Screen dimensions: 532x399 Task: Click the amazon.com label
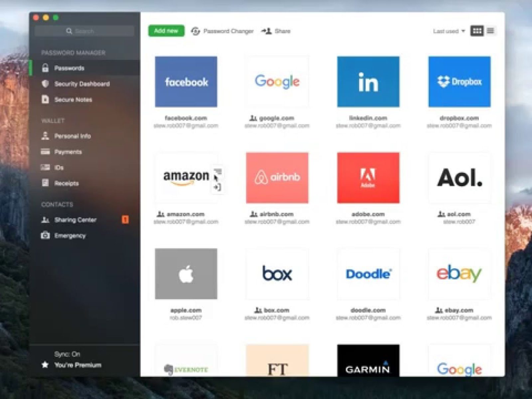pos(186,214)
